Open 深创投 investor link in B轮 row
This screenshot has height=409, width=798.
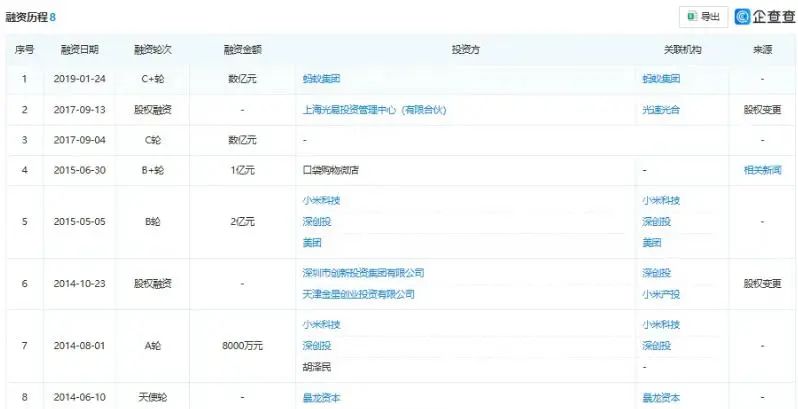click(317, 222)
